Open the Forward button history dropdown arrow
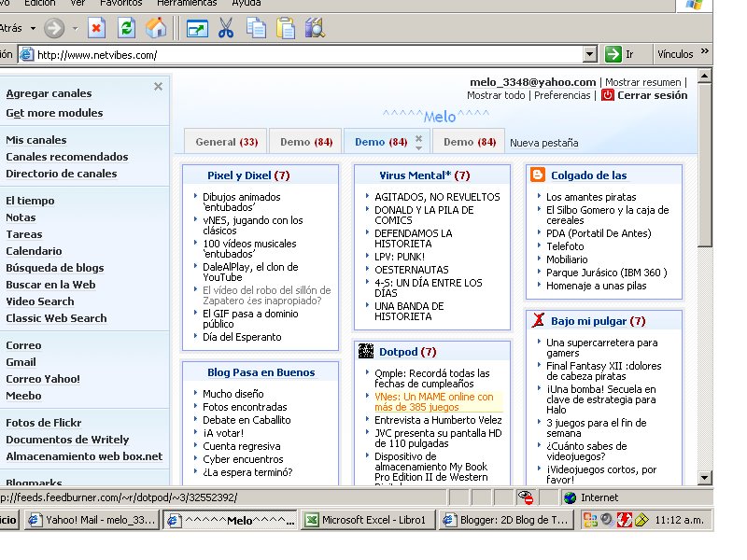 pos(75,29)
